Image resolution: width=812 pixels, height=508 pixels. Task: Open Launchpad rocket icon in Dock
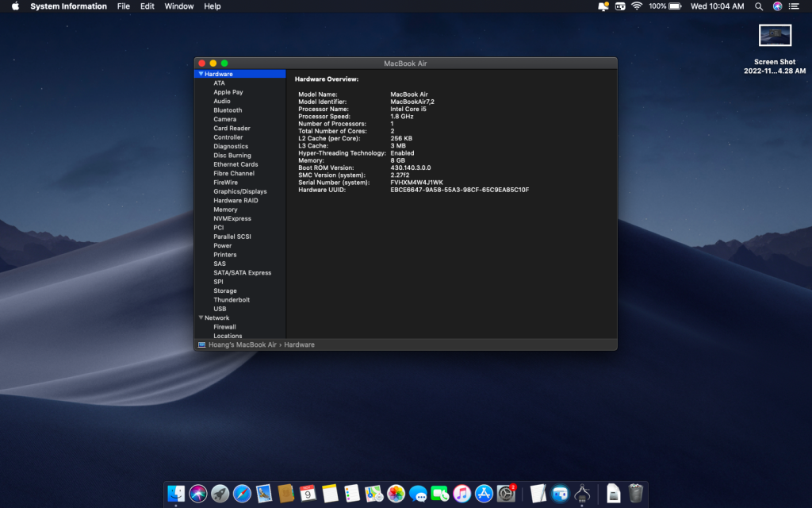point(220,493)
